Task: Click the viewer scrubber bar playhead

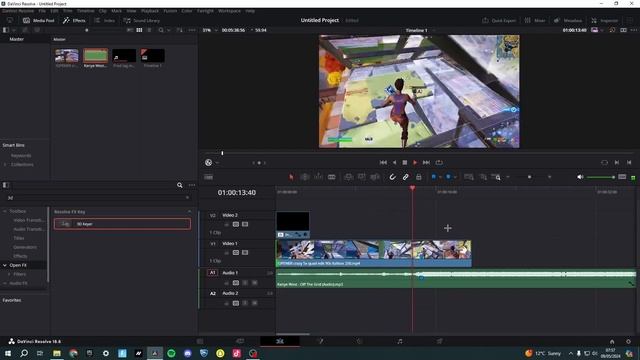Action: click(222, 153)
